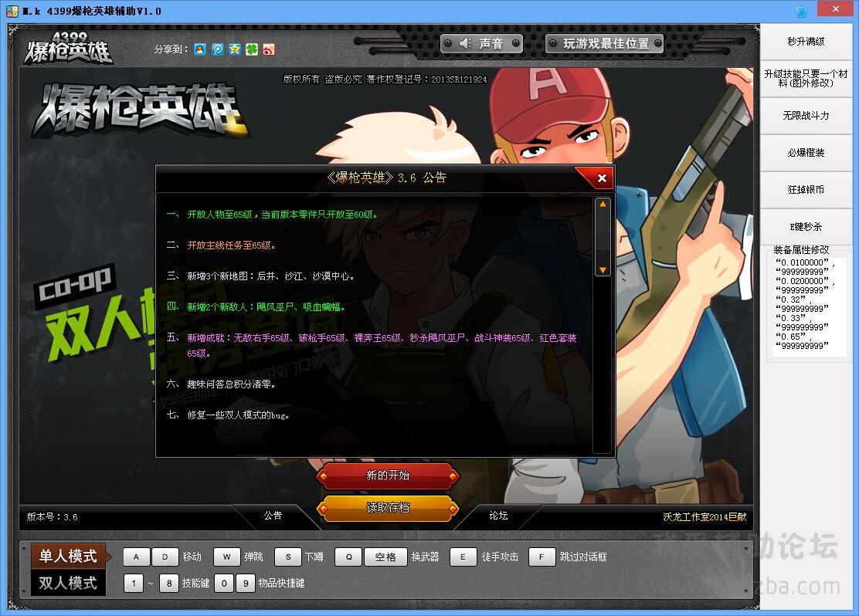Select 单人模式 single-player mode
This screenshot has height=616, width=859.
[x=68, y=556]
